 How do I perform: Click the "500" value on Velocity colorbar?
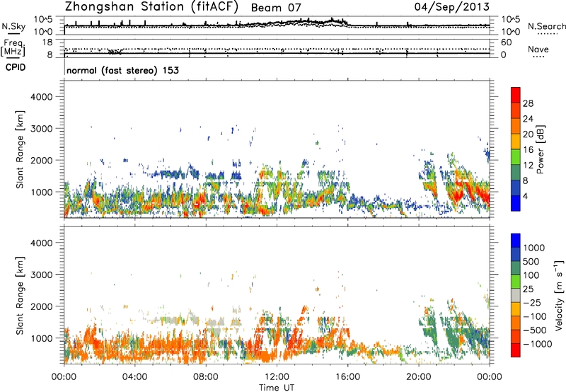pyautogui.click(x=531, y=261)
